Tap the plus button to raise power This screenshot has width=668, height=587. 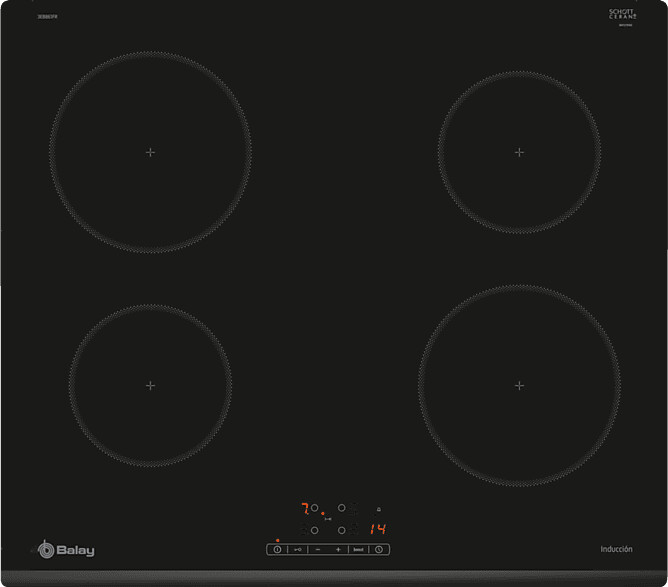[338, 549]
